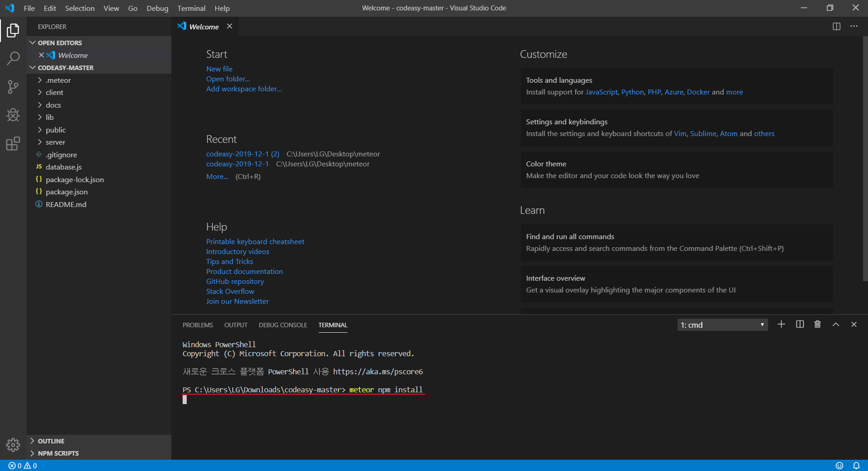The width and height of the screenshot is (868, 471).
Task: Switch to the Problems tab
Action: [198, 325]
